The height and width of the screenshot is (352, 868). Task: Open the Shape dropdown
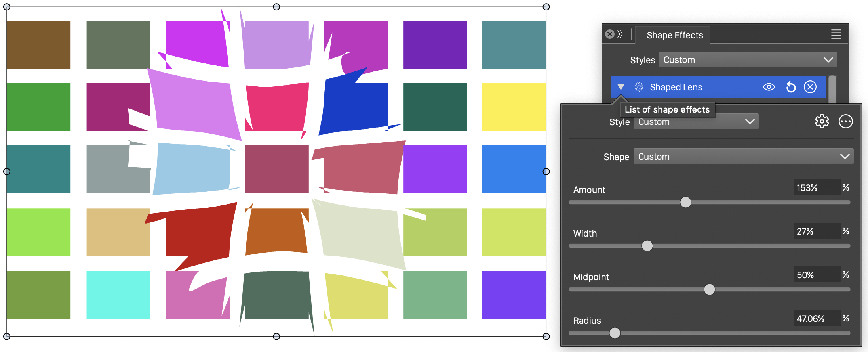tap(743, 157)
